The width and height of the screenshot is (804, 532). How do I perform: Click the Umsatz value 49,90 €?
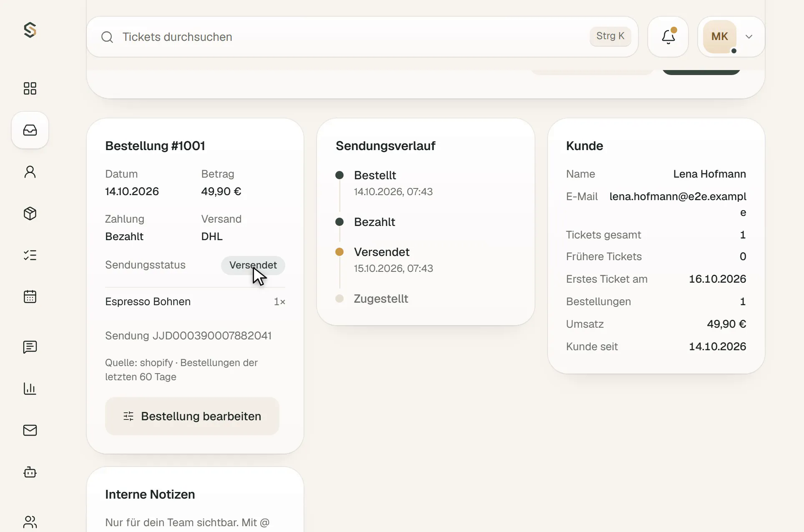click(x=726, y=324)
